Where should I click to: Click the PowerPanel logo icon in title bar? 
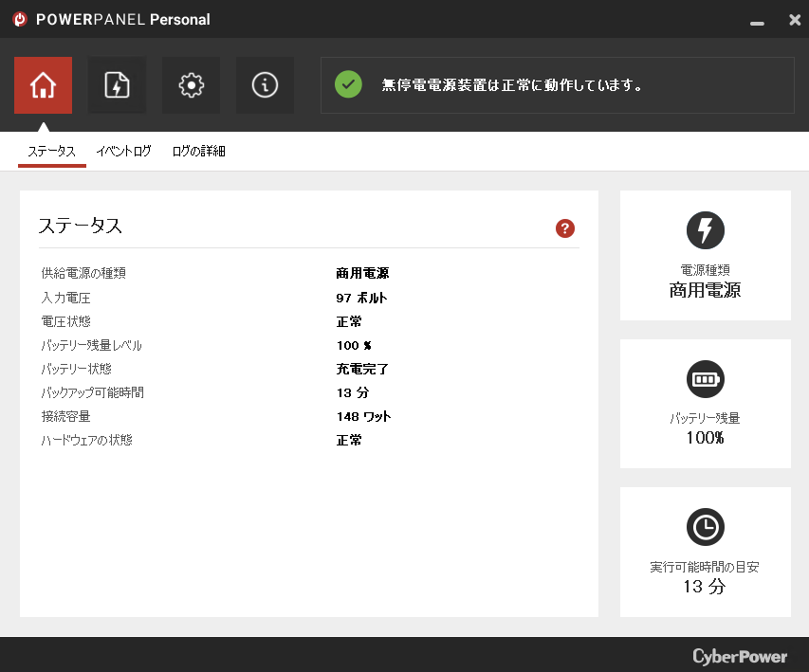click(20, 20)
